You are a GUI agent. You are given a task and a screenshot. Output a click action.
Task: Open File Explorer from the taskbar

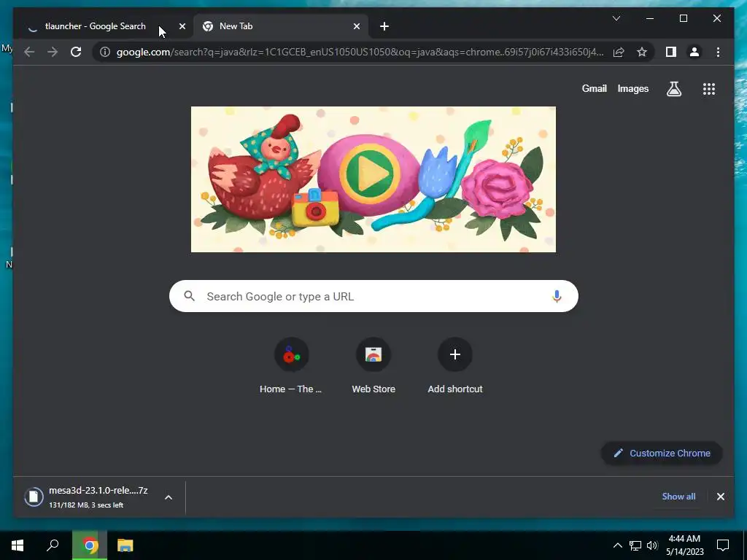[x=125, y=545]
